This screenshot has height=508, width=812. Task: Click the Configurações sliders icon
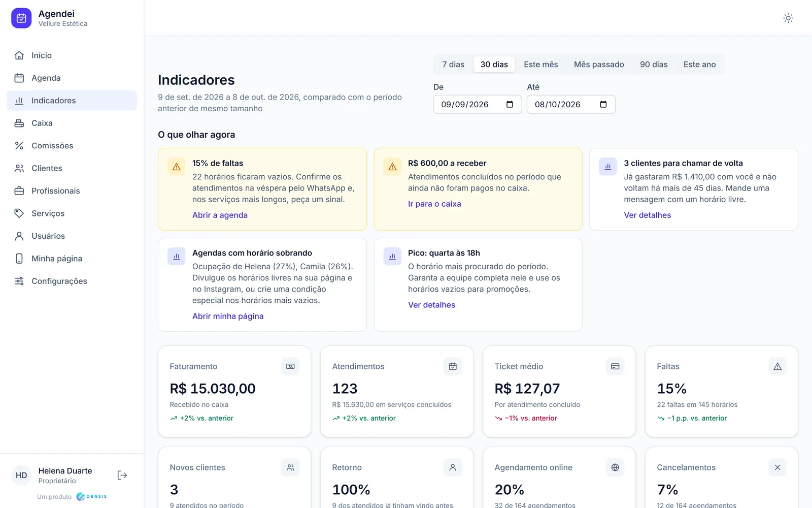19,281
